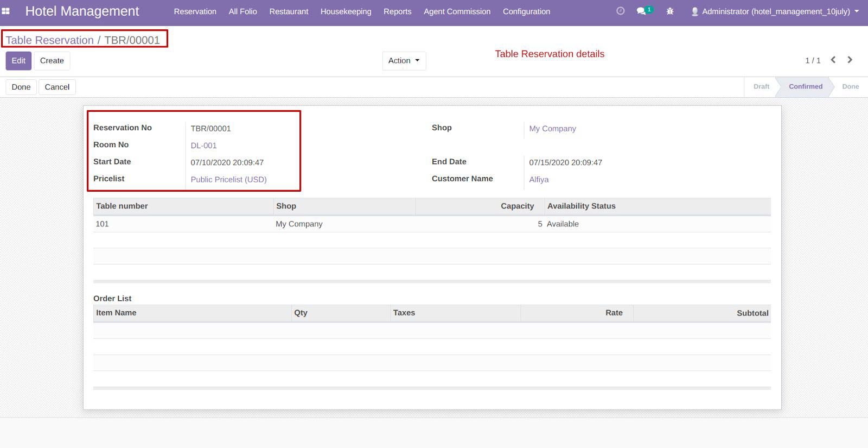Go back to Table Reservation breadcrumb
The width and height of the screenshot is (868, 448).
pos(50,40)
